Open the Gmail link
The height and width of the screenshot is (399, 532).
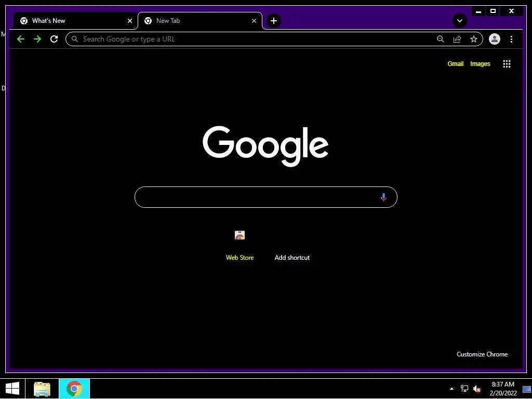[455, 64]
